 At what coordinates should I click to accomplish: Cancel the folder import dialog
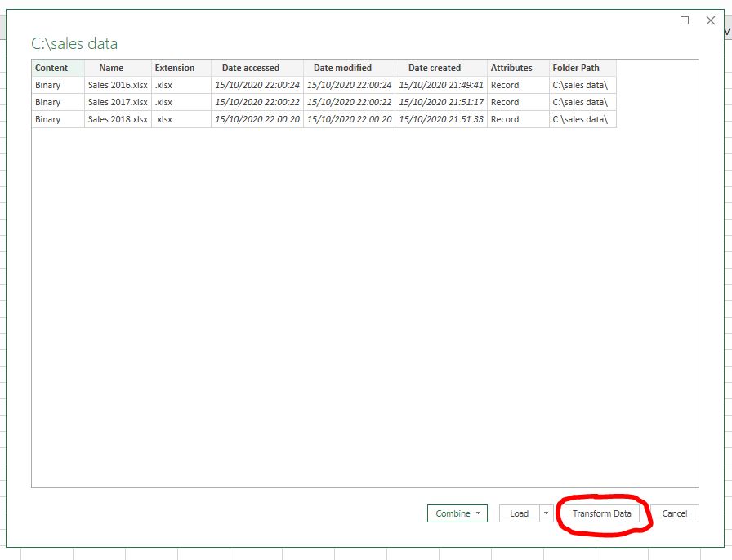click(674, 513)
